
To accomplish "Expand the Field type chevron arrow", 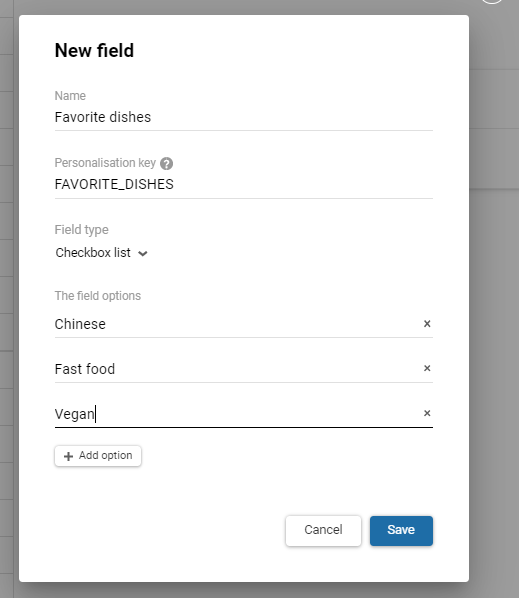I will tap(143, 254).
